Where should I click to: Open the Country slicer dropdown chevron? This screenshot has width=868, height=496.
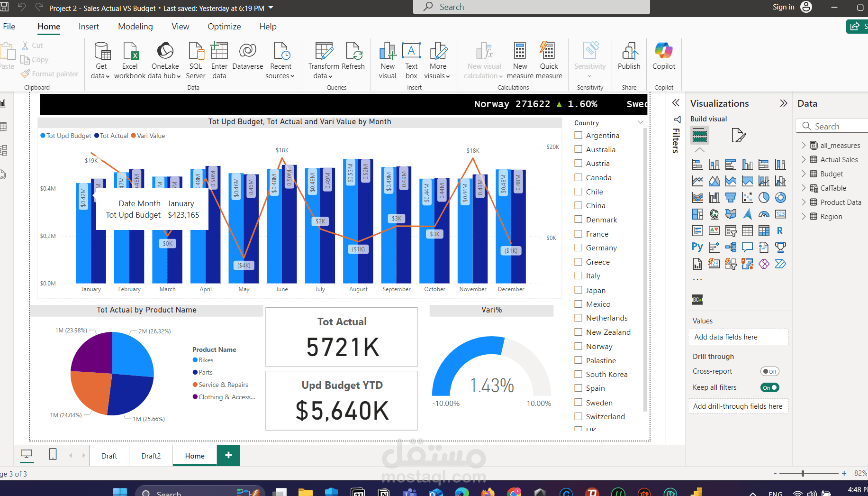pyautogui.click(x=641, y=122)
